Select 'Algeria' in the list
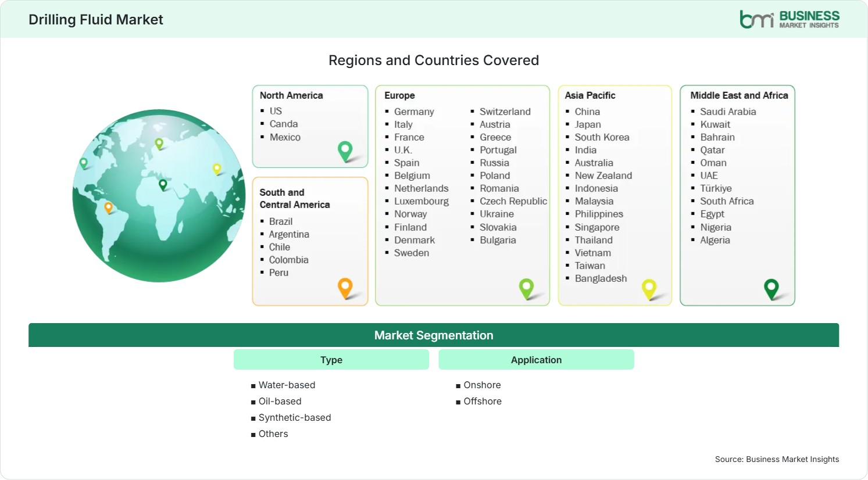 pyautogui.click(x=715, y=240)
